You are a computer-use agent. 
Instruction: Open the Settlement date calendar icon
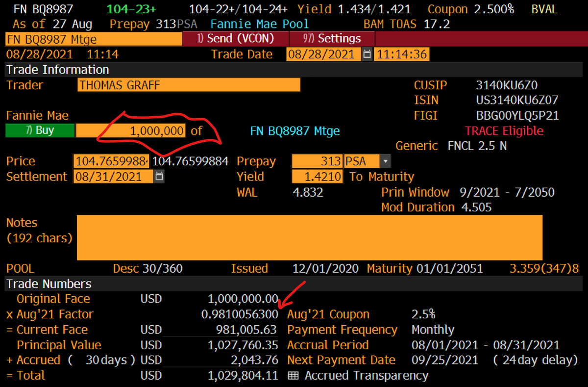coord(159,177)
